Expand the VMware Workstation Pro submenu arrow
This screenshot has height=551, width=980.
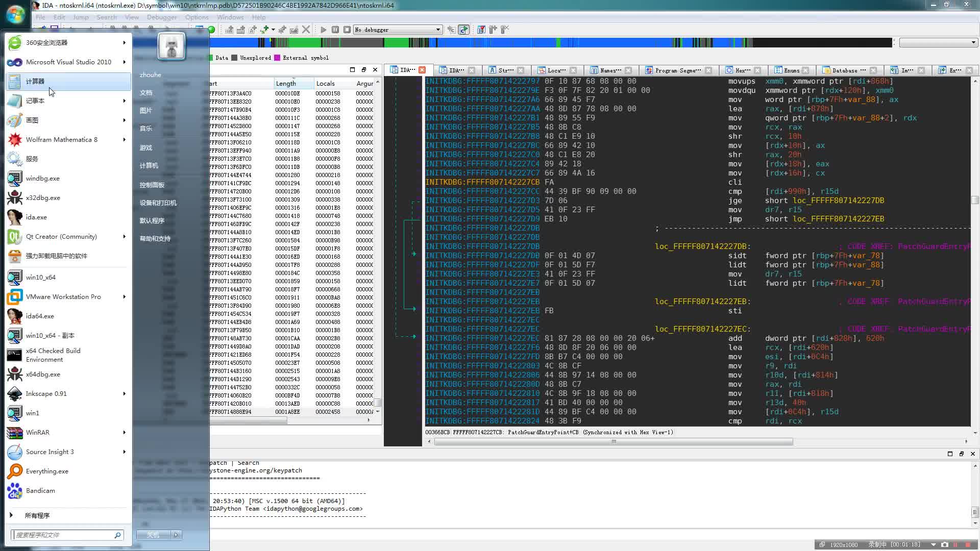coord(124,296)
